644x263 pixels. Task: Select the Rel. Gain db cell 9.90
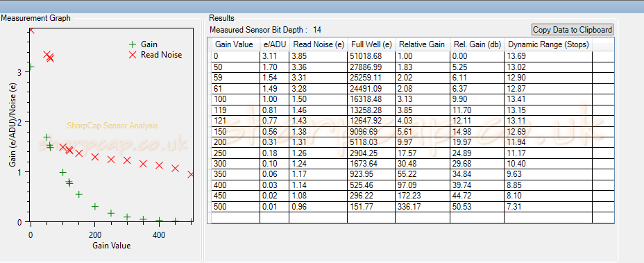477,99
